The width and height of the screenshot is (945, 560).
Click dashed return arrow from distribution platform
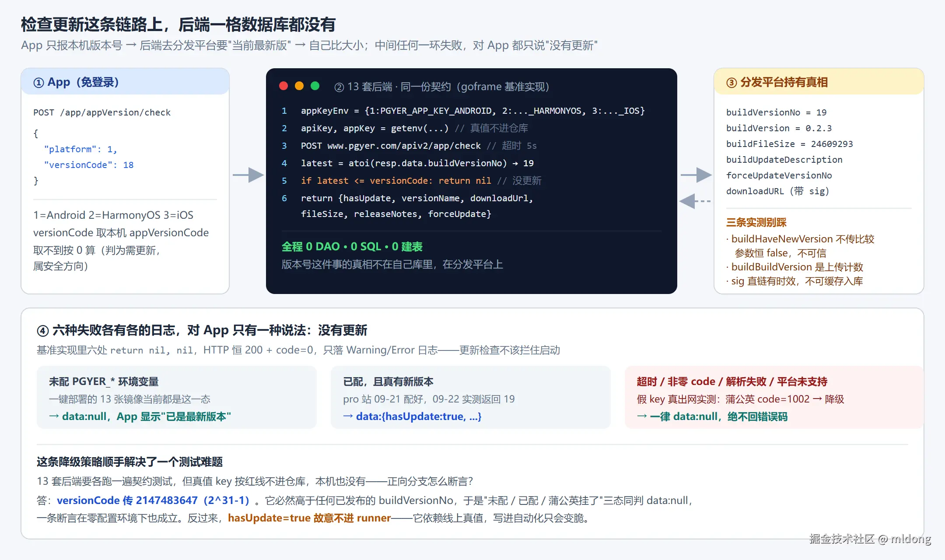point(695,201)
